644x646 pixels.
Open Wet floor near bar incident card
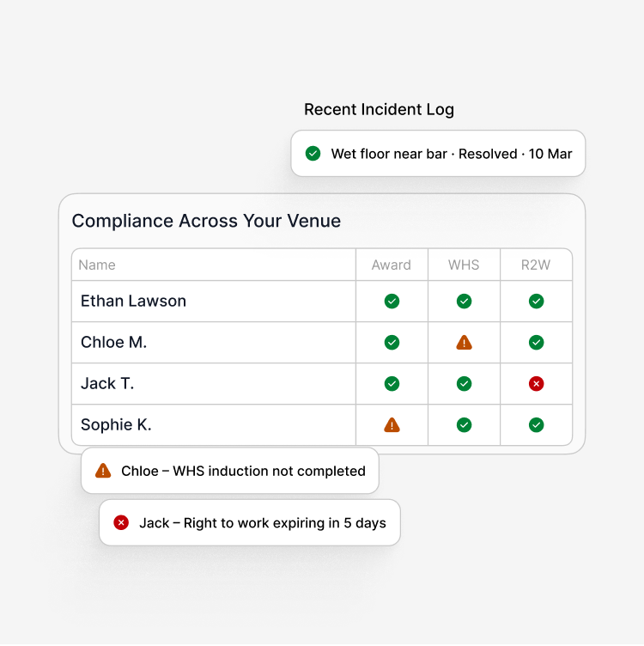click(438, 153)
